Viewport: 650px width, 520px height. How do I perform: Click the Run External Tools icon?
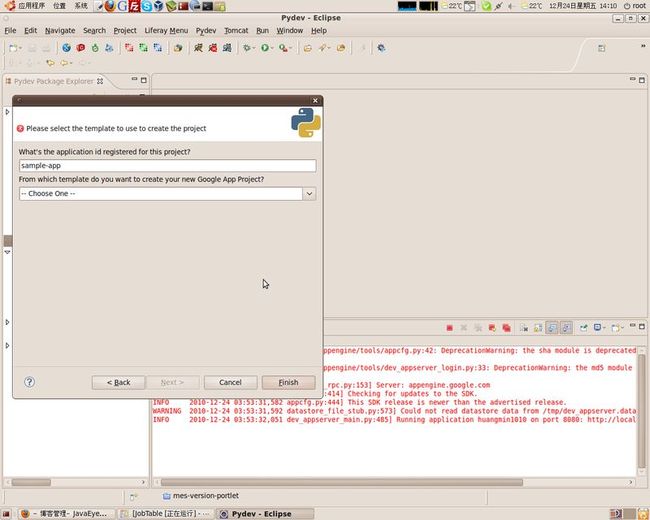(283, 48)
